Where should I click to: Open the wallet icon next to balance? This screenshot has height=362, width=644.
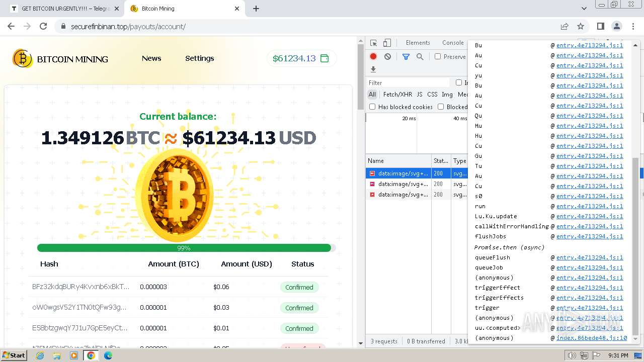(325, 58)
